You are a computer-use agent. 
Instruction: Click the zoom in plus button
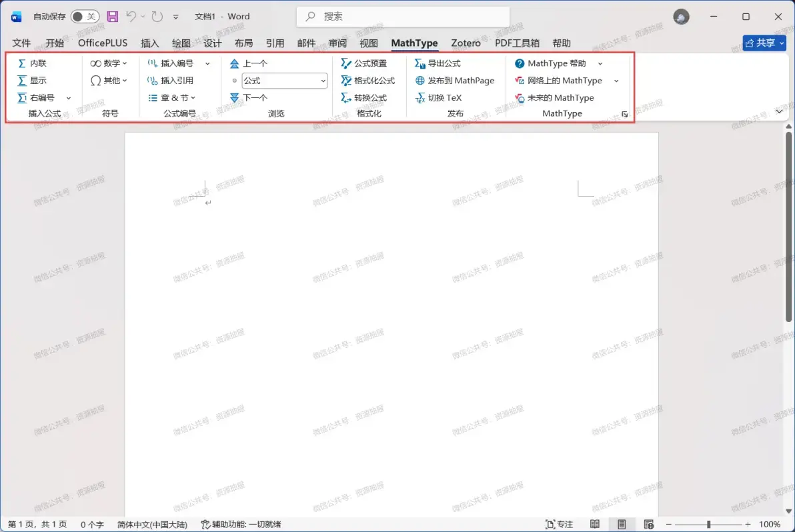(748, 525)
